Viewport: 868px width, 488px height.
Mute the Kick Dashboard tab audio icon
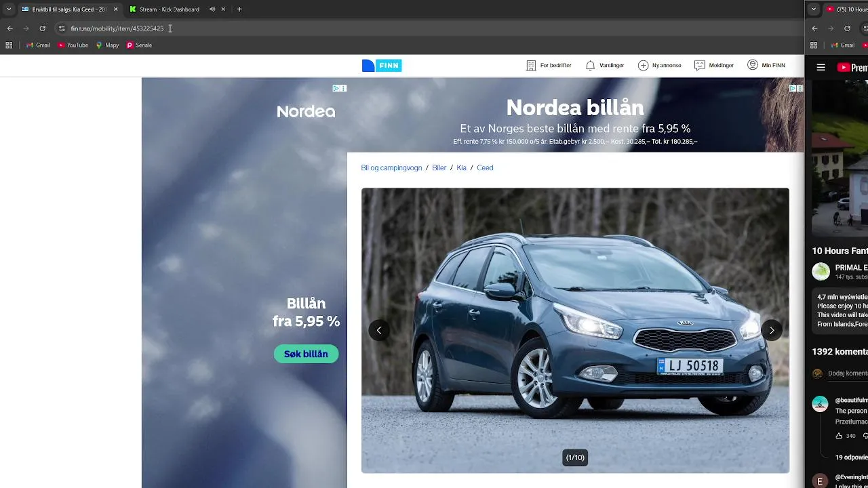click(212, 9)
